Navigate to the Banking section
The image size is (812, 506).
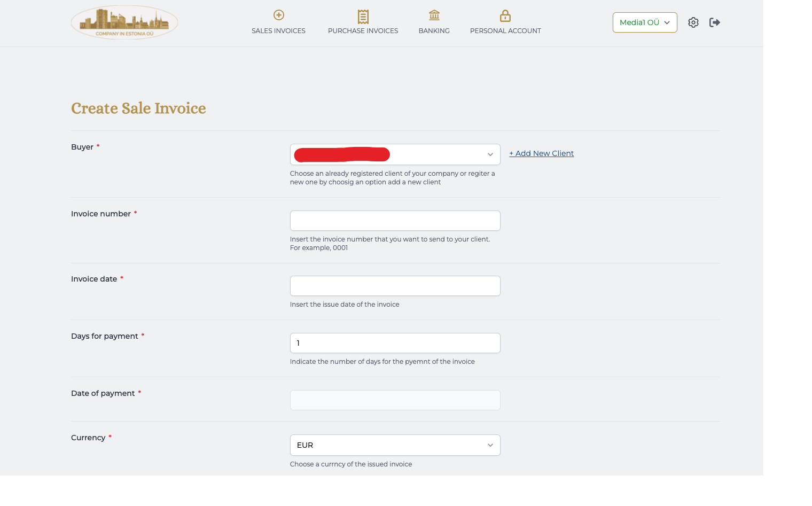[x=434, y=30]
